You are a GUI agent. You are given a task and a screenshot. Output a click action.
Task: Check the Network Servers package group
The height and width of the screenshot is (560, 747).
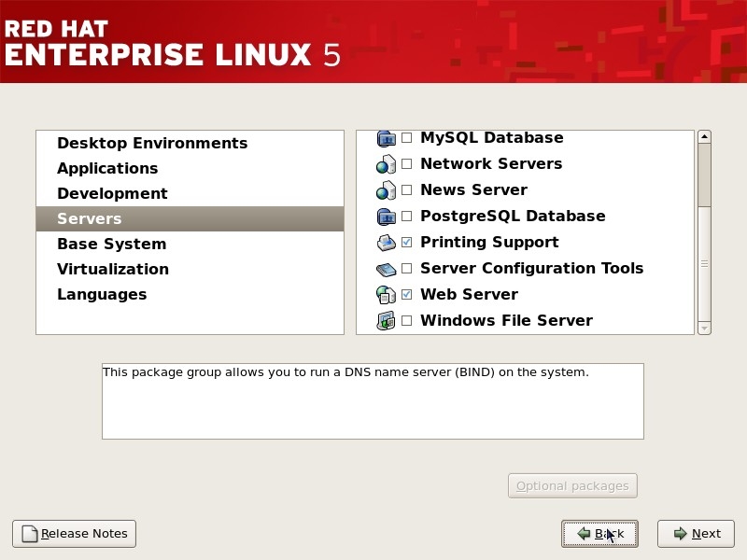(x=407, y=164)
